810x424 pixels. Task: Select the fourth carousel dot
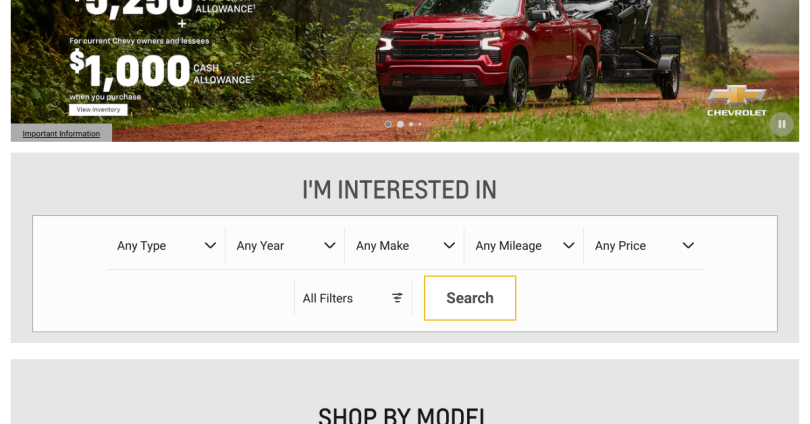point(419,124)
